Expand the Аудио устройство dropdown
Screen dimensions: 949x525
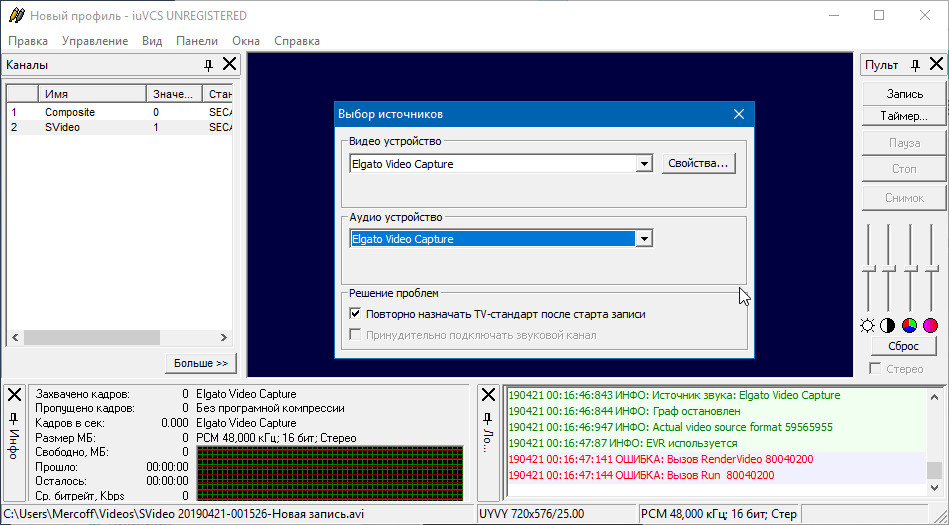tap(644, 239)
